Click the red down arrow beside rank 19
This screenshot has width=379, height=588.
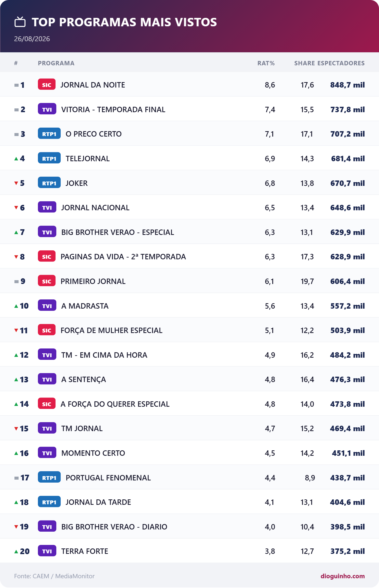[x=16, y=526]
